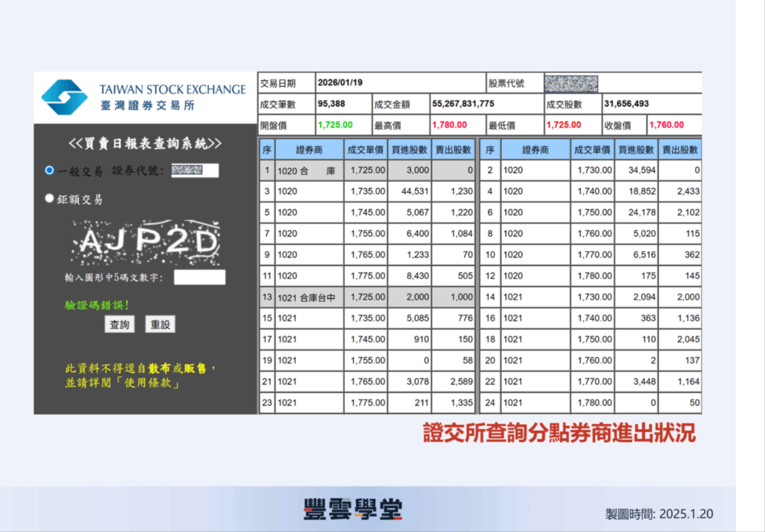Click the right table 賣出股數 column header
The height and width of the screenshot is (532, 765).
680,150
